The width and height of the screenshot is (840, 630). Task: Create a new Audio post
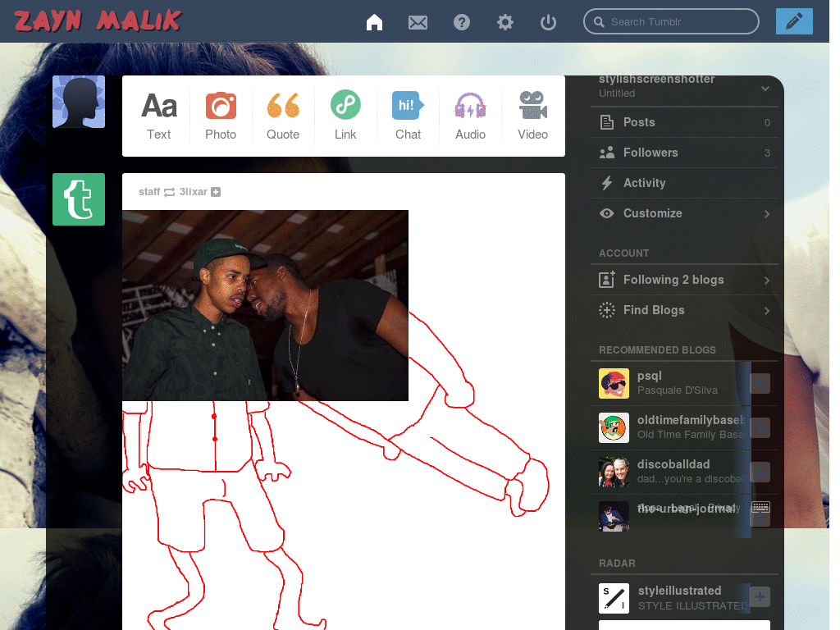click(x=470, y=116)
